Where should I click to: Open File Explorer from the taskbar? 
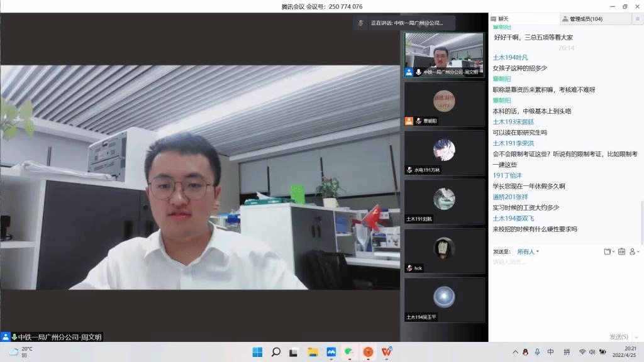[313, 352]
